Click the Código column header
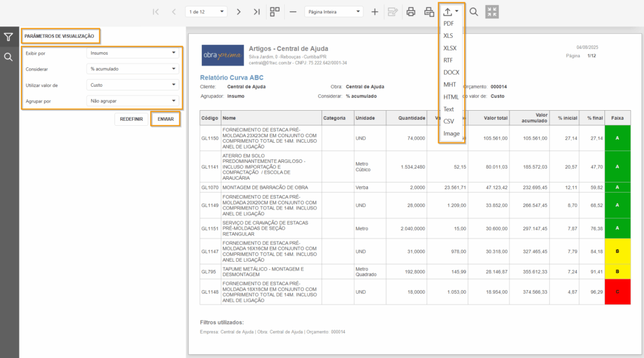644x358 pixels. pyautogui.click(x=210, y=118)
